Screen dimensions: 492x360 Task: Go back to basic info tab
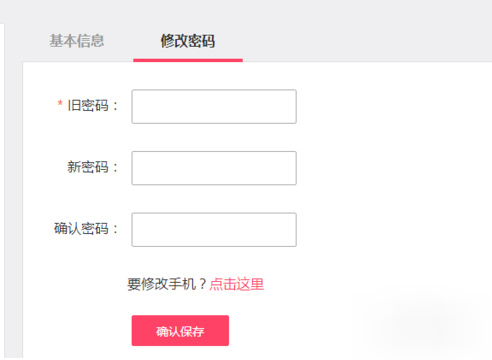click(77, 41)
